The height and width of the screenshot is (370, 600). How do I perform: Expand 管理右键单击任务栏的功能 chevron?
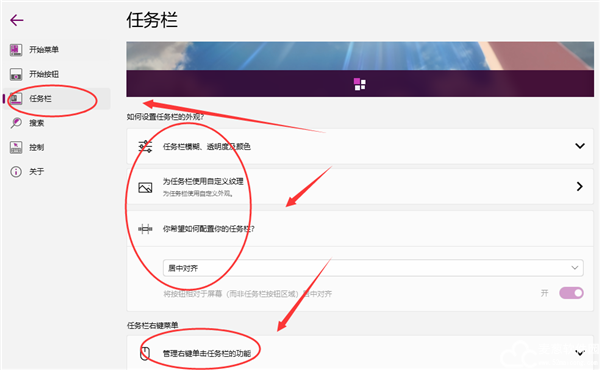coord(580,353)
